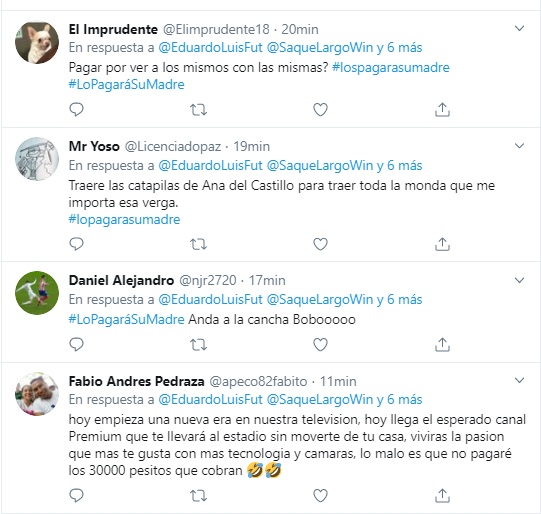Reply to El Imprudente's tweet

click(x=76, y=110)
